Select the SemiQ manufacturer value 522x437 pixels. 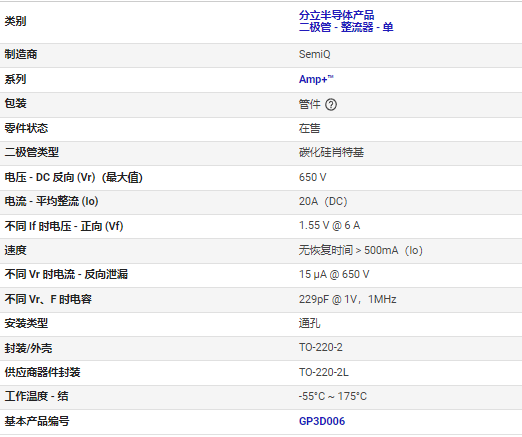pyautogui.click(x=314, y=54)
